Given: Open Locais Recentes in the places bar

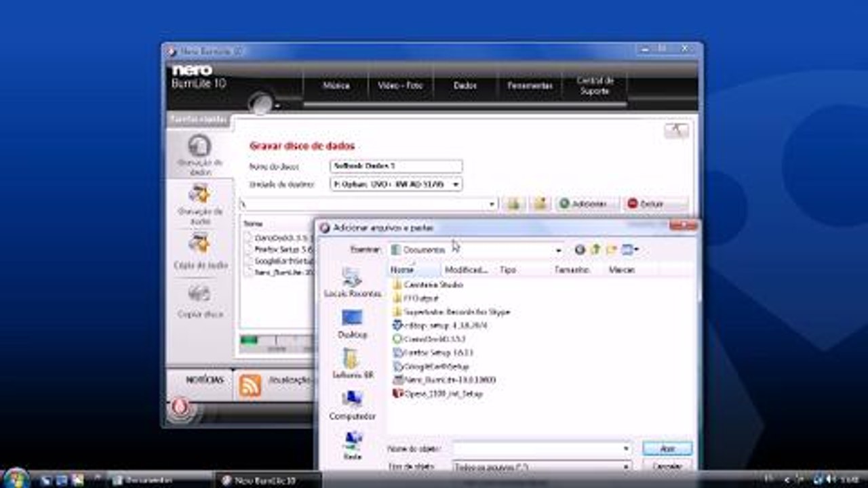Looking at the screenshot, I should point(352,283).
